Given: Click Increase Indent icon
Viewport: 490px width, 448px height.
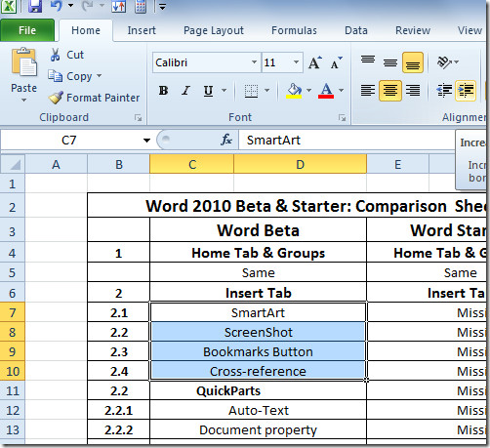Looking at the screenshot, I should point(466,91).
